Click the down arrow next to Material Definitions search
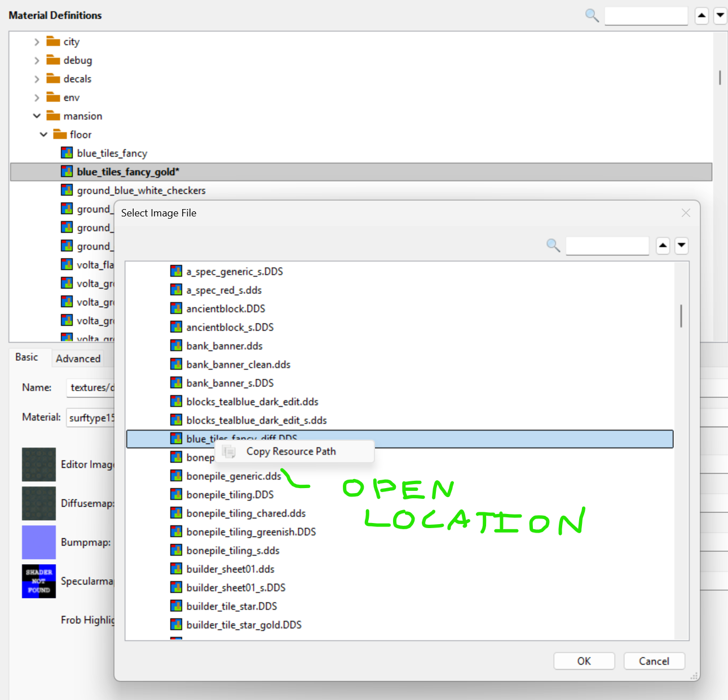 [720, 16]
